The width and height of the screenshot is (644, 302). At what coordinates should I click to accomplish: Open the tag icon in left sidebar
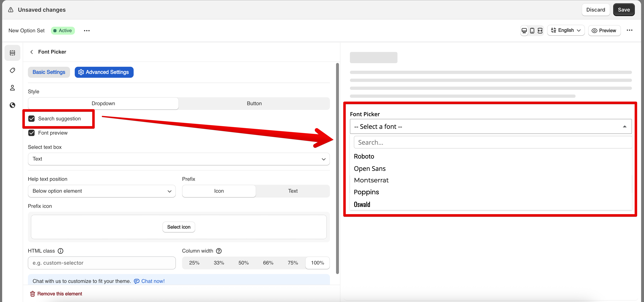point(12,70)
